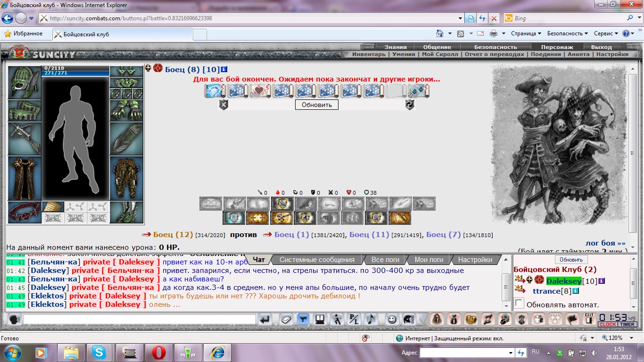Viewport: 644px width, 362px height.
Task: Open info icon beside Боец (8) [10]
Action: point(224,69)
